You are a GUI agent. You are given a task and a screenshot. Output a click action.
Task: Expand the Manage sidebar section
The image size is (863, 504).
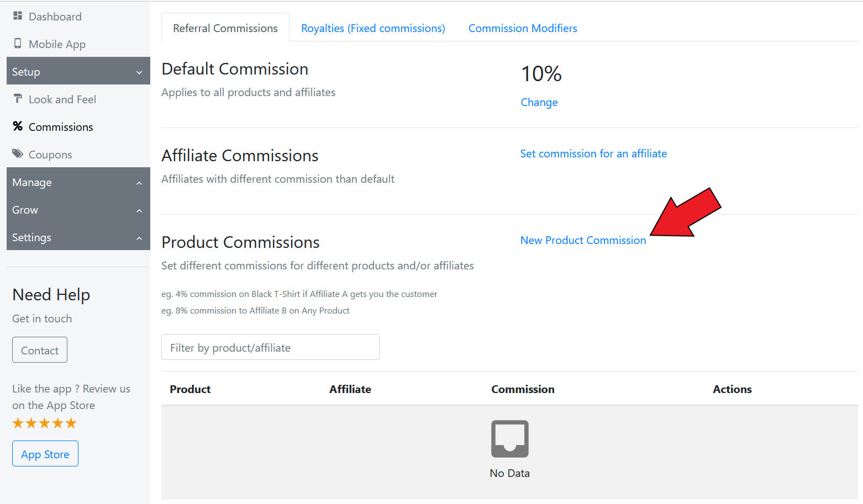78,182
